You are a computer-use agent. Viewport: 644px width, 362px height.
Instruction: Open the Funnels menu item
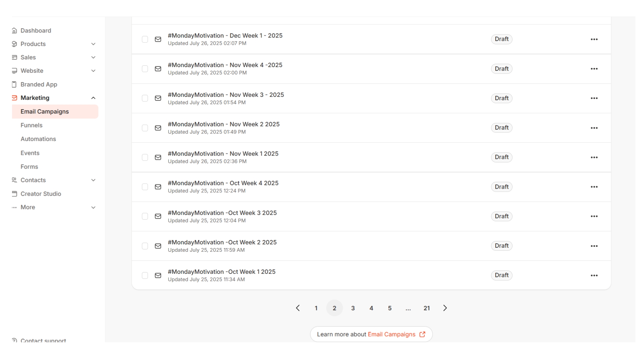(32, 125)
